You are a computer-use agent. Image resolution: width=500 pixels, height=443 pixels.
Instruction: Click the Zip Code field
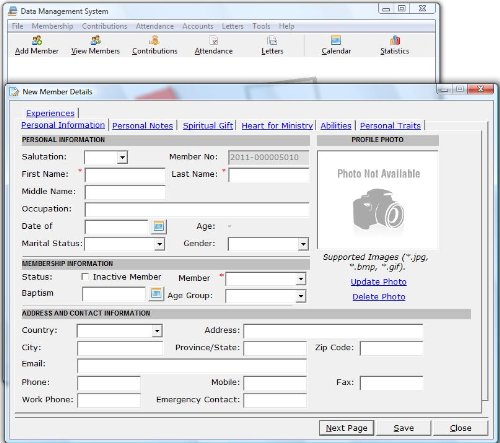pyautogui.click(x=392, y=348)
